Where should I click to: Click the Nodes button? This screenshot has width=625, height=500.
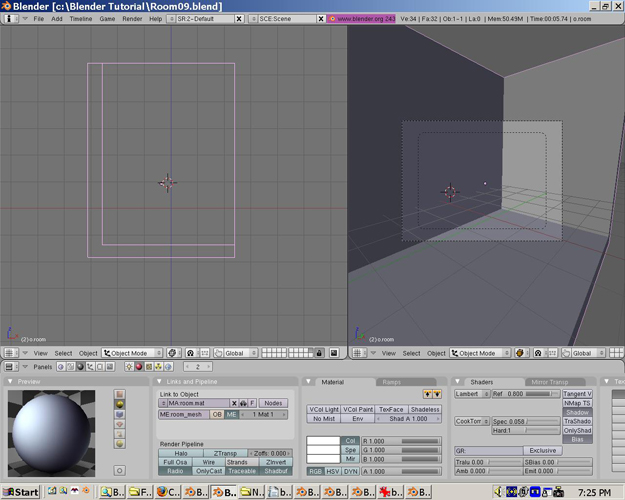tap(273, 403)
